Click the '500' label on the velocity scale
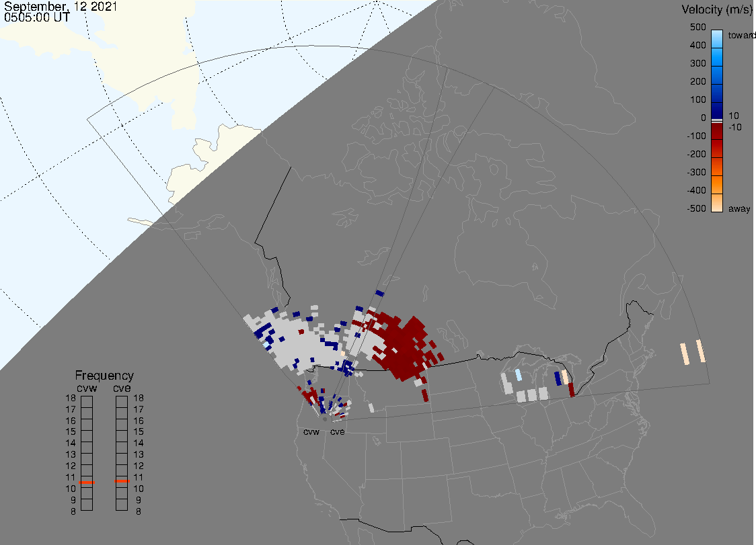Image resolution: width=756 pixels, height=545 pixels. (697, 27)
